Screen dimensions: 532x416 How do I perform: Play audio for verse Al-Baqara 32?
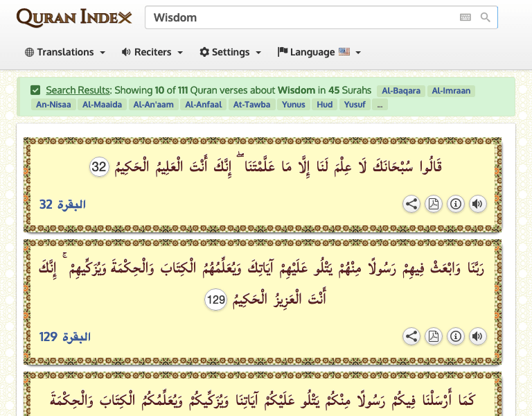(x=477, y=204)
